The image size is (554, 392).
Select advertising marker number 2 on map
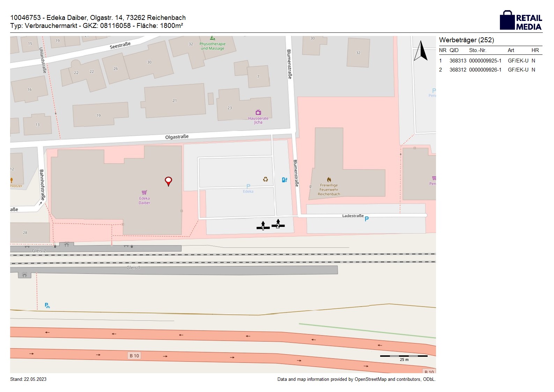[278, 224]
